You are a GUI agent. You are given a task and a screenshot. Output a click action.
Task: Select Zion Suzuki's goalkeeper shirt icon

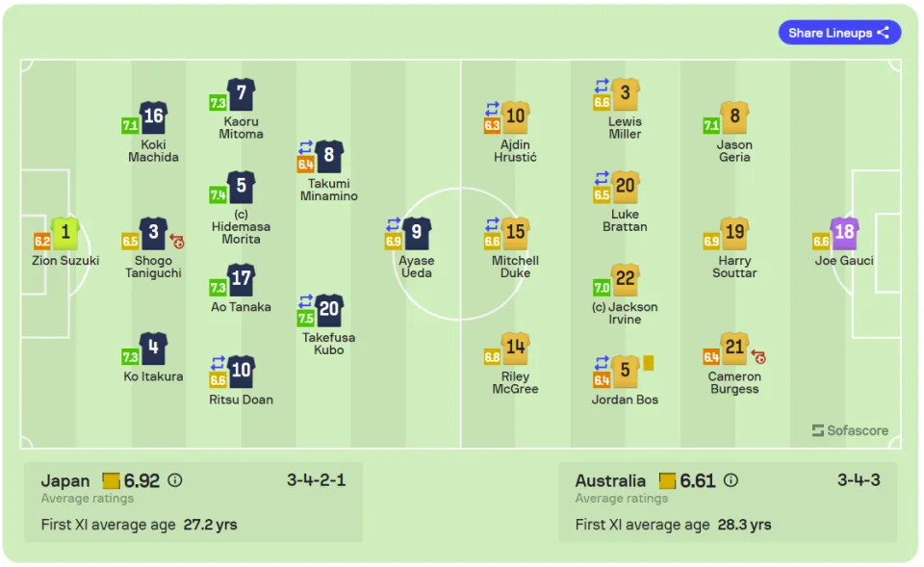65,233
